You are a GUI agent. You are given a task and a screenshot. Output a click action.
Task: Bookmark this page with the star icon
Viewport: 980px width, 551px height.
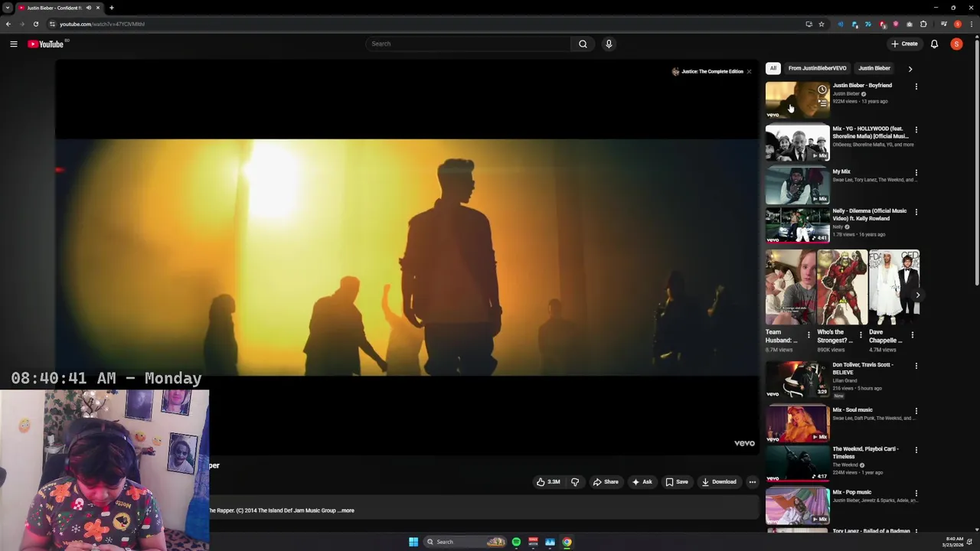click(821, 24)
